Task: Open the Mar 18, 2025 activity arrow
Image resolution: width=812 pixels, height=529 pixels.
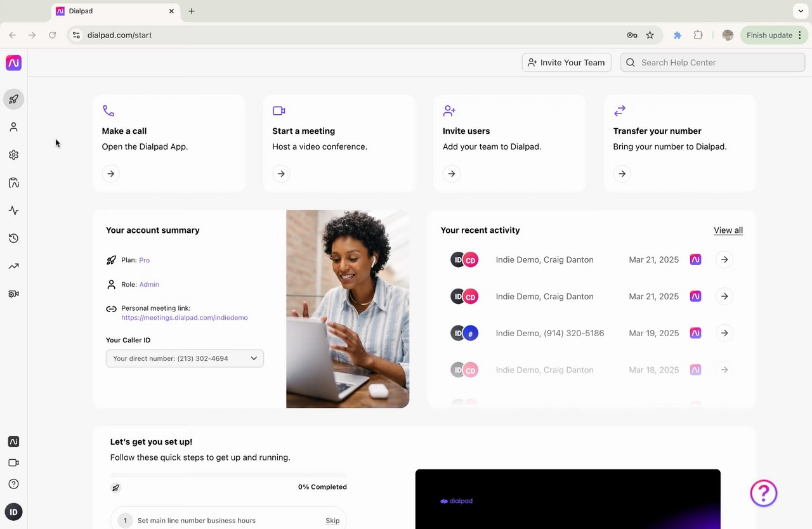Action: 724,370
